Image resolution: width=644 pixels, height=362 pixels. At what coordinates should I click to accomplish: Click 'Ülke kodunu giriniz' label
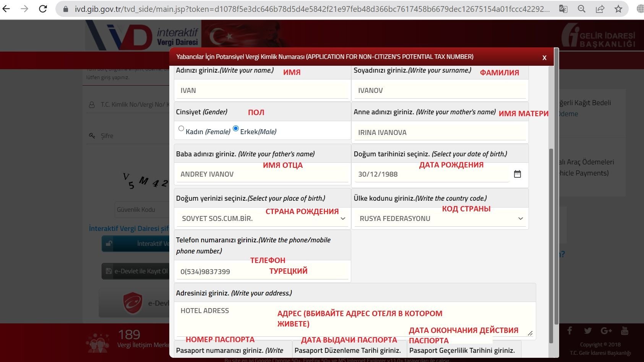pyautogui.click(x=420, y=198)
